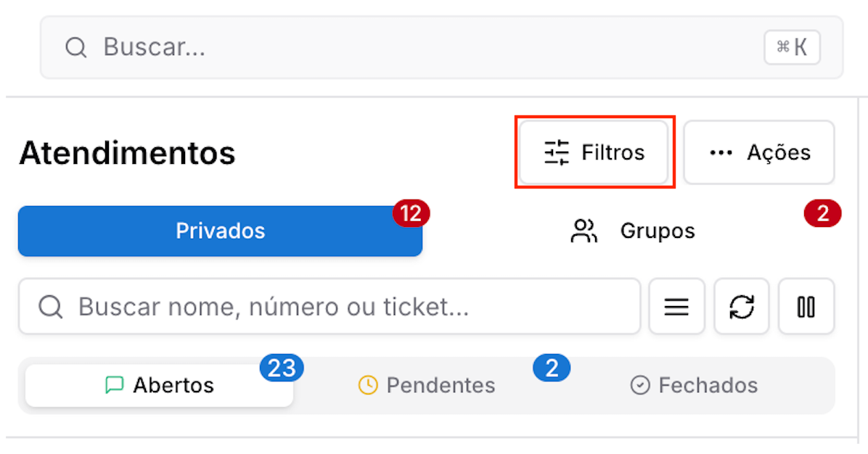Image resolution: width=868 pixels, height=454 pixels.
Task: Show the Abertos tickets
Action: 160,385
